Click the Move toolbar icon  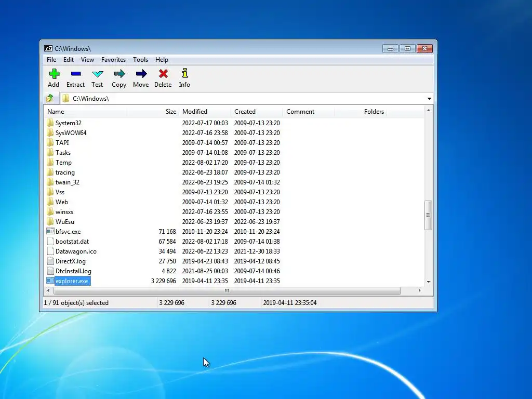coord(141,74)
